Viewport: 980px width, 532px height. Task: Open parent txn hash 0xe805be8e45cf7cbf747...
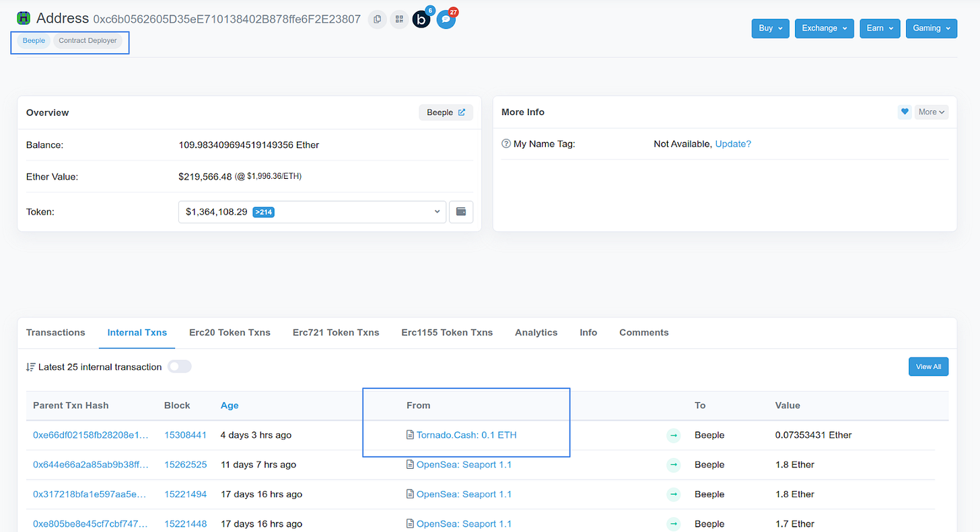91,524
